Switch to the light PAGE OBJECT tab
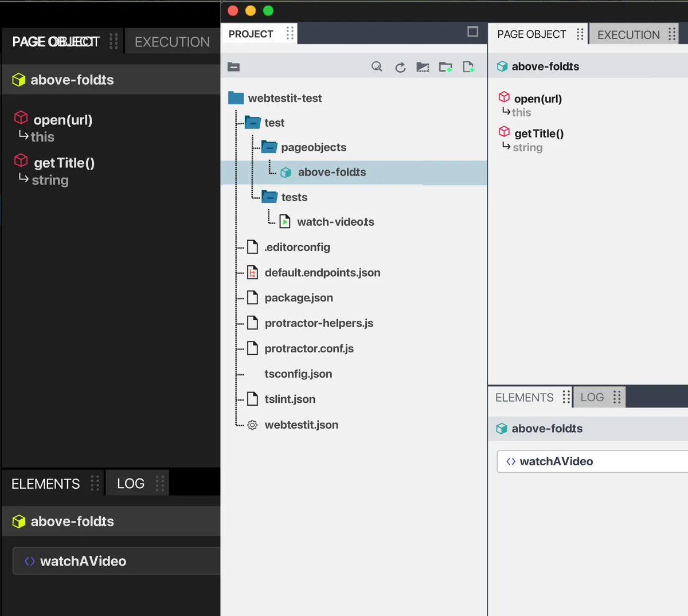 pos(531,34)
